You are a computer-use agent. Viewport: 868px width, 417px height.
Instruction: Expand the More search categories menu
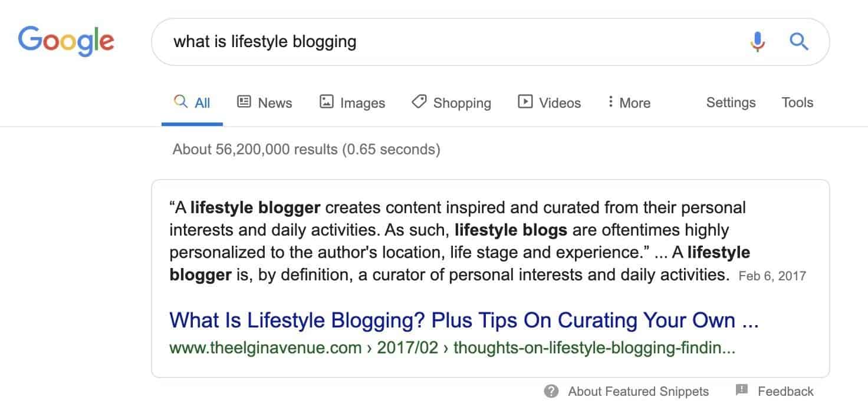(629, 103)
